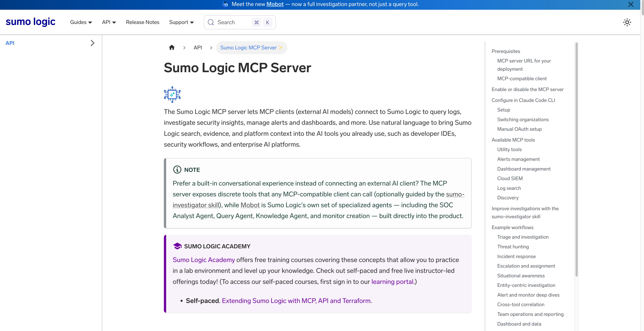This screenshot has height=331, width=644.
Task: Click the Mobot robot icon in banner
Action: [x=225, y=4]
